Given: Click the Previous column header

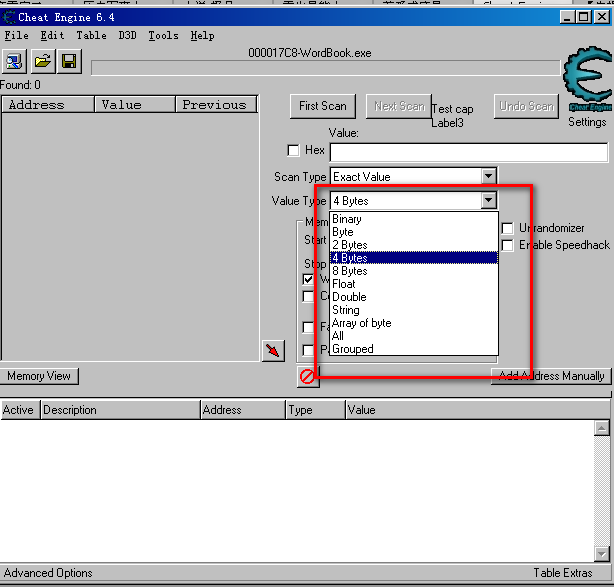Looking at the screenshot, I should coord(217,105).
